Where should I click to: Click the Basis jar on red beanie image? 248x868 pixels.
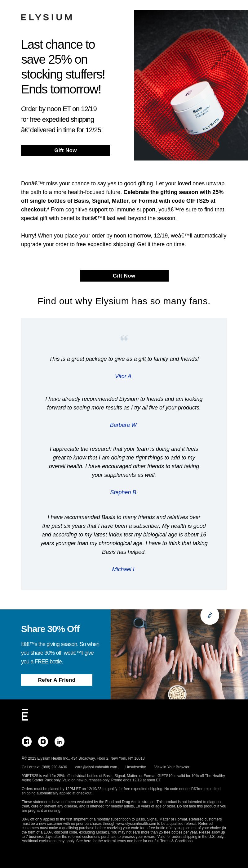pyautogui.click(x=197, y=110)
